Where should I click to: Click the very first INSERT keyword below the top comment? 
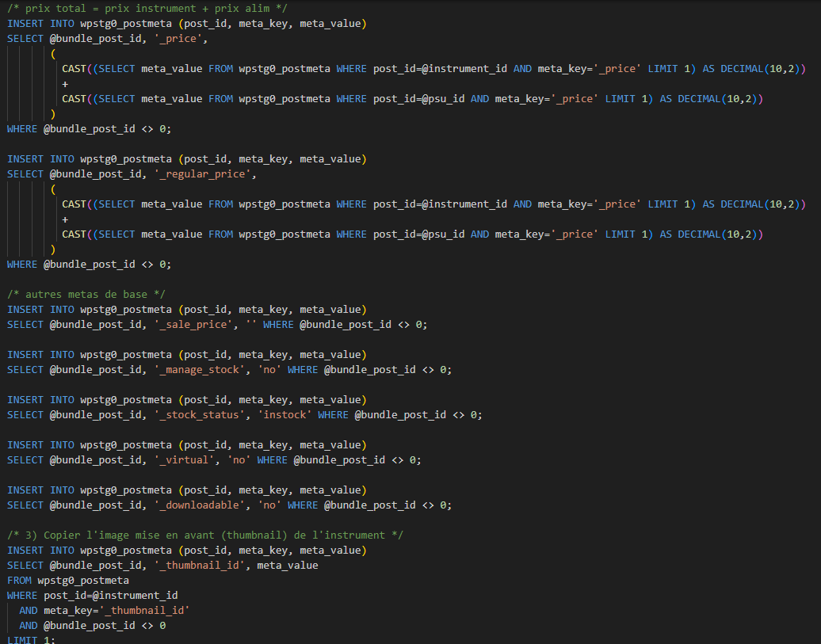tap(25, 24)
